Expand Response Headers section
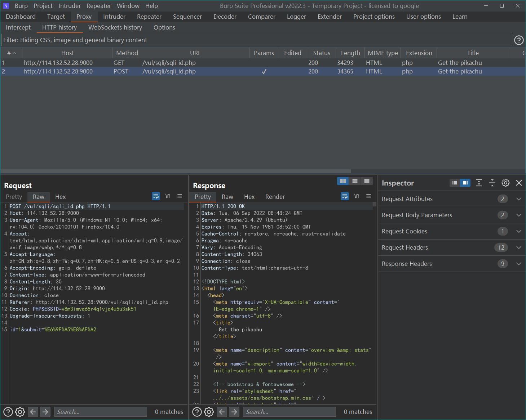Screen dimensions: 526x420 click(x=519, y=264)
